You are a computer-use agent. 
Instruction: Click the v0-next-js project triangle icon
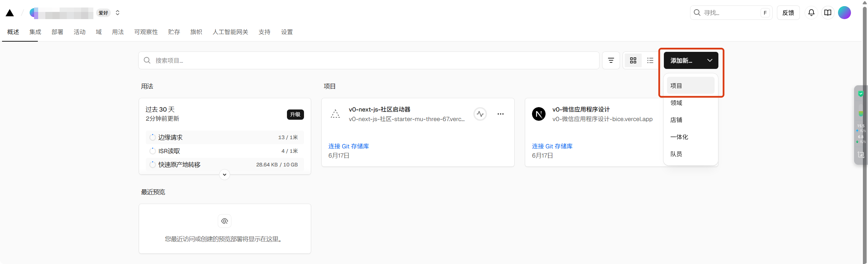335,114
